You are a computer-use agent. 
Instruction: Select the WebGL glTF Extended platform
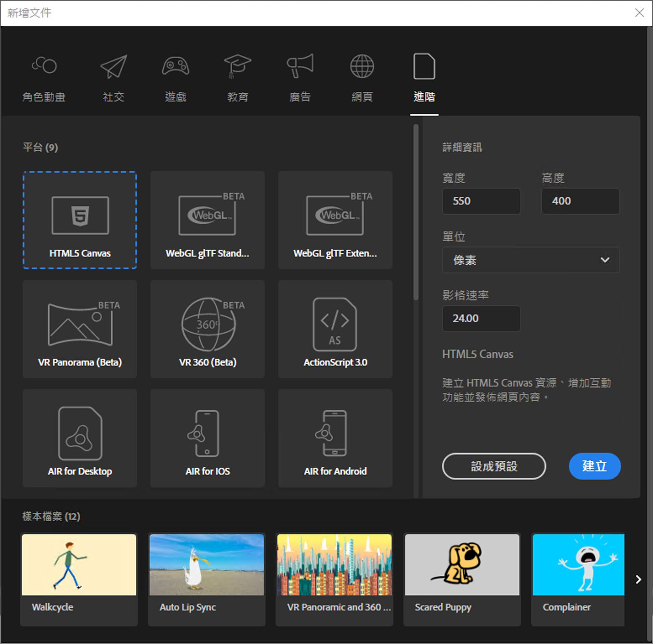point(334,220)
